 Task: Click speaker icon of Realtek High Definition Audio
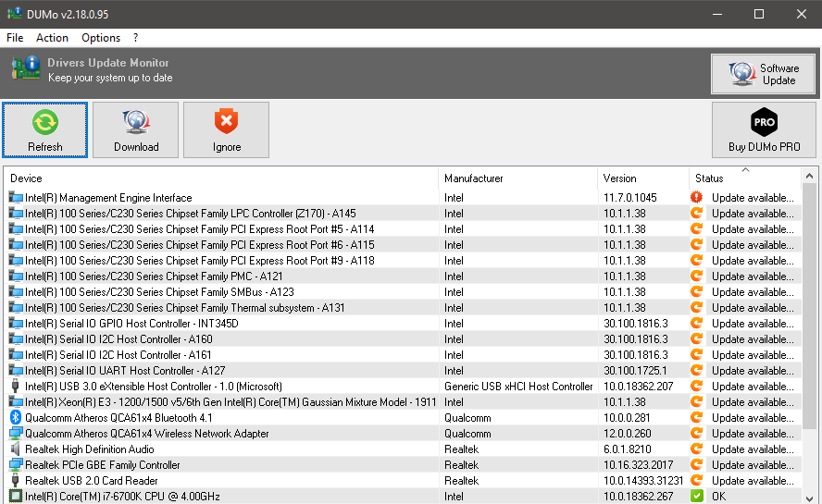click(x=15, y=449)
